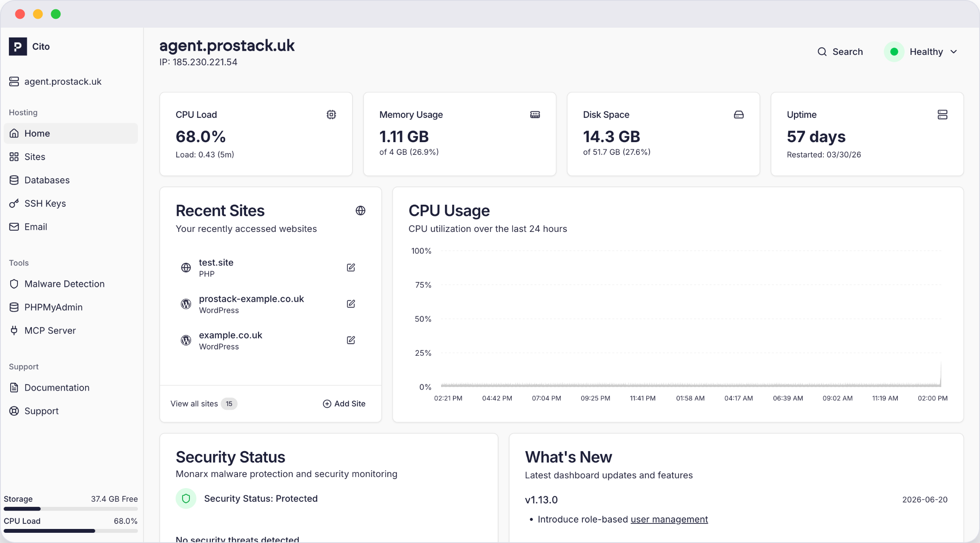Click the 37.4 GB Free storage text
This screenshot has width=980, height=543.
coord(114,499)
